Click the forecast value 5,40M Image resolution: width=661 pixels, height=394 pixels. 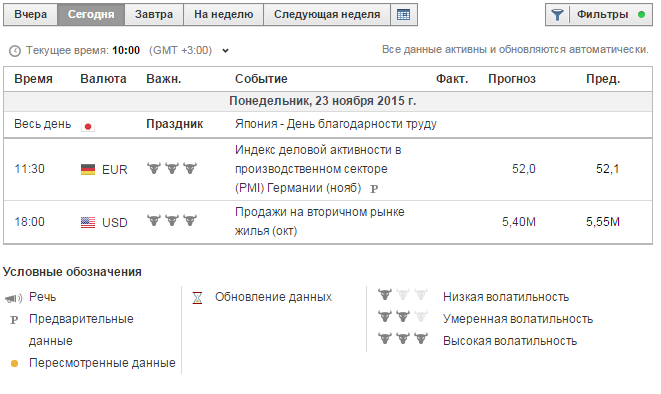[x=519, y=222]
